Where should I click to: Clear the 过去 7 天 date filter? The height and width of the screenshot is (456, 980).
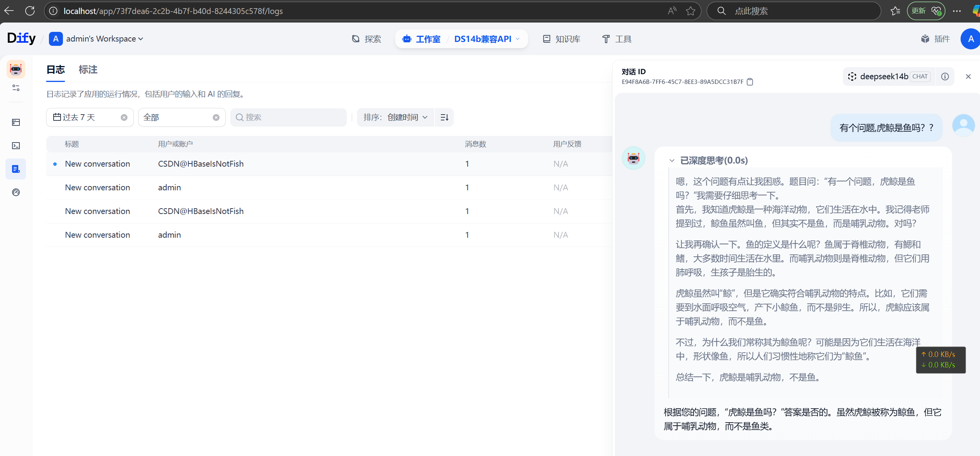(124, 118)
